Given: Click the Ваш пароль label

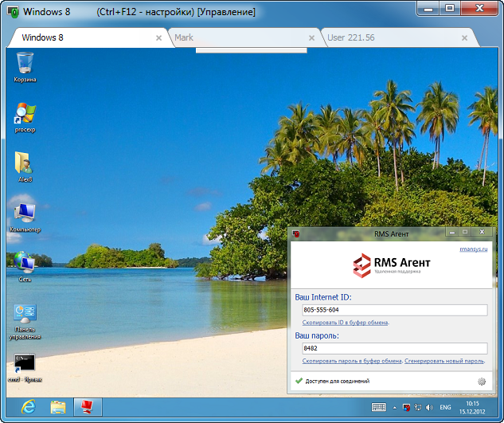Looking at the screenshot, I should click(x=317, y=336).
